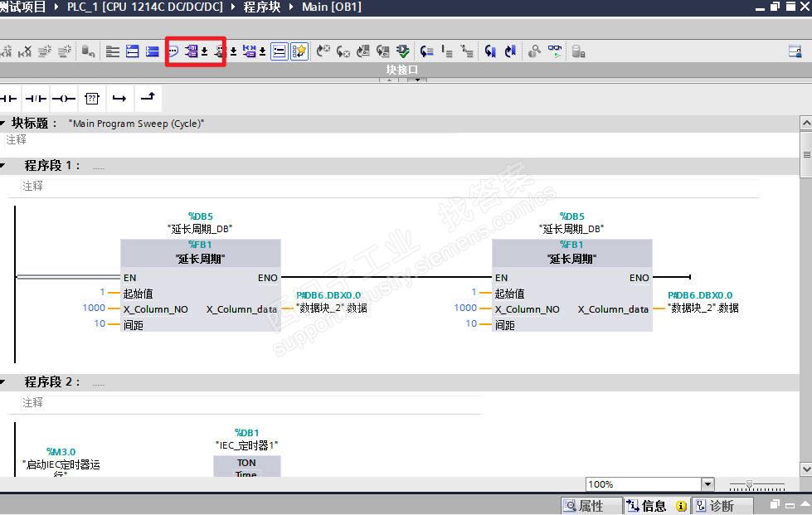Click the delete network toolbar icon
The height and width of the screenshot is (515, 812).
pyautogui.click(x=25, y=51)
